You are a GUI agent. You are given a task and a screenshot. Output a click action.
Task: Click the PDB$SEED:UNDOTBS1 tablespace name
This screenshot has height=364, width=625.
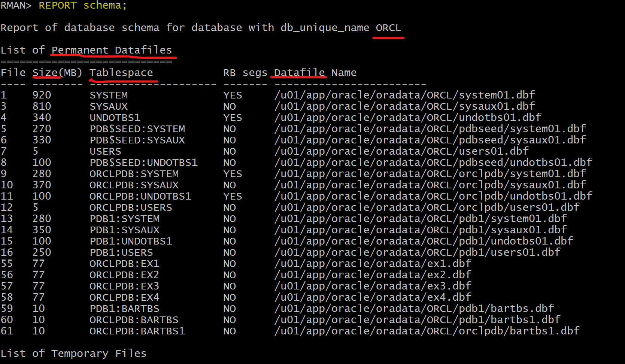tap(144, 163)
